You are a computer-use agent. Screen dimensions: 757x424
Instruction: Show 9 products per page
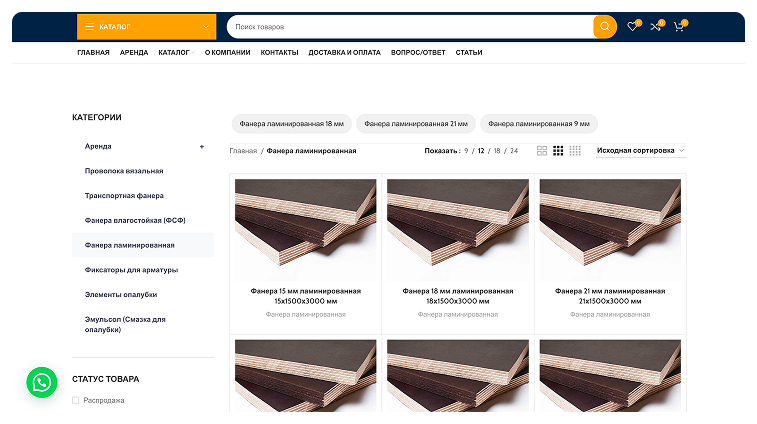click(x=466, y=151)
